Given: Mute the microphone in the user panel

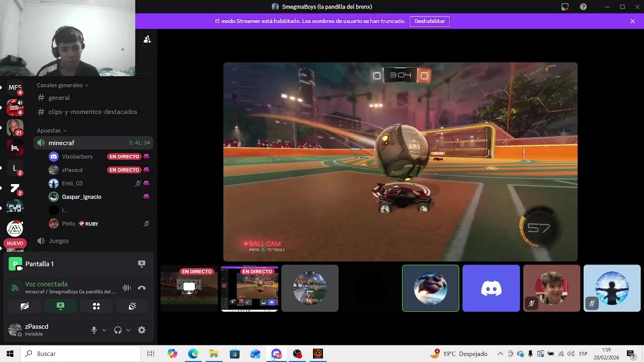Looking at the screenshot, I should pos(94,330).
